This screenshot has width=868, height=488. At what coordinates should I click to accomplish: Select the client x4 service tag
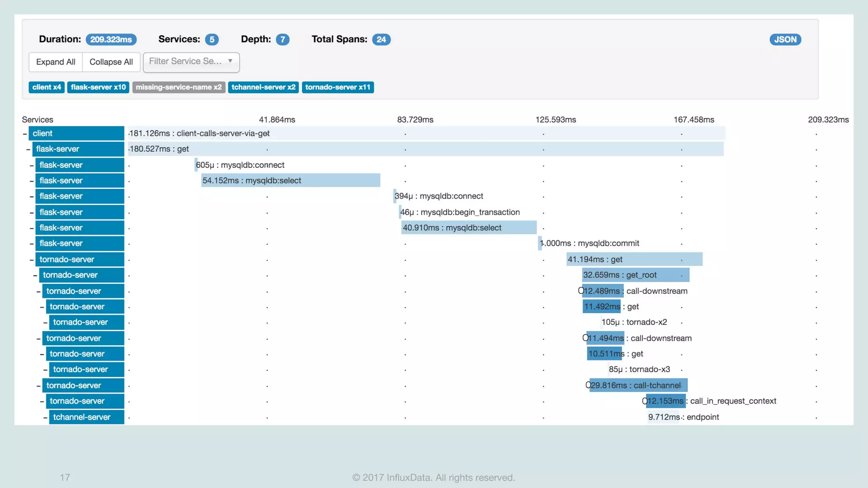point(47,87)
